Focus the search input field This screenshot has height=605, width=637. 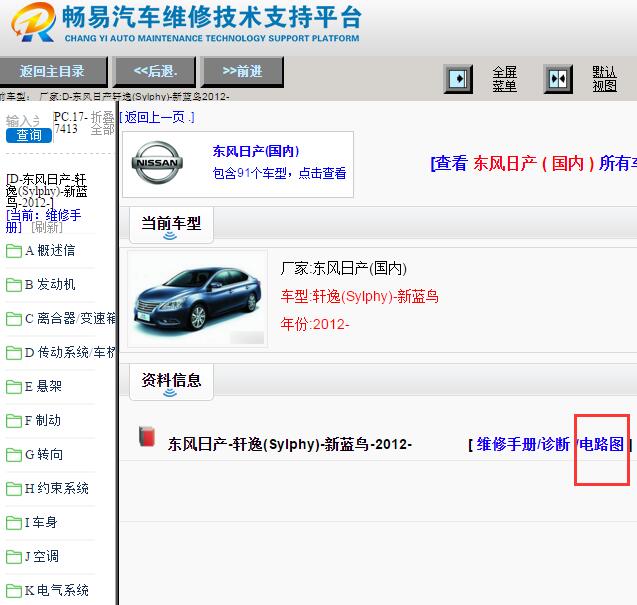23,121
